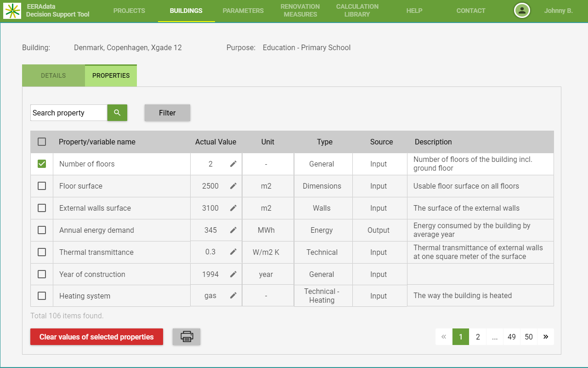Image resolution: width=588 pixels, height=368 pixels.
Task: Toggle the select-all header checkbox
Action: [42, 142]
